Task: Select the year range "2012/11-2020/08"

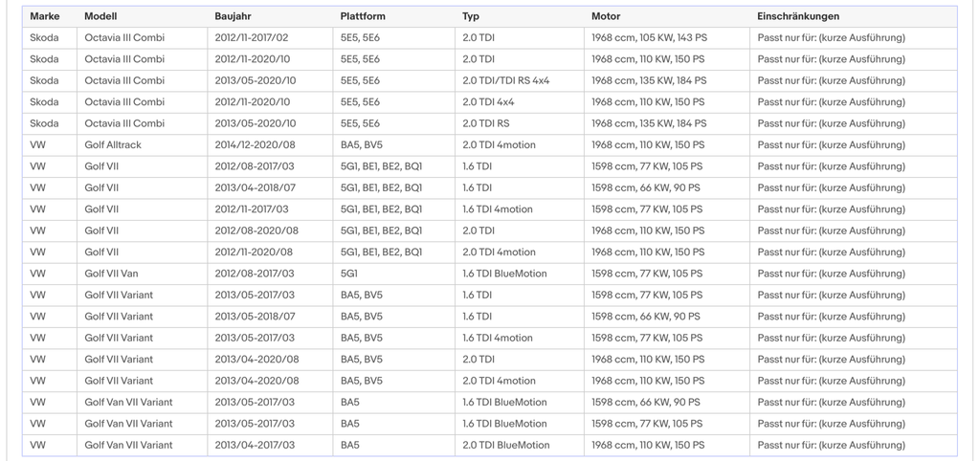Action: pyautogui.click(x=253, y=252)
